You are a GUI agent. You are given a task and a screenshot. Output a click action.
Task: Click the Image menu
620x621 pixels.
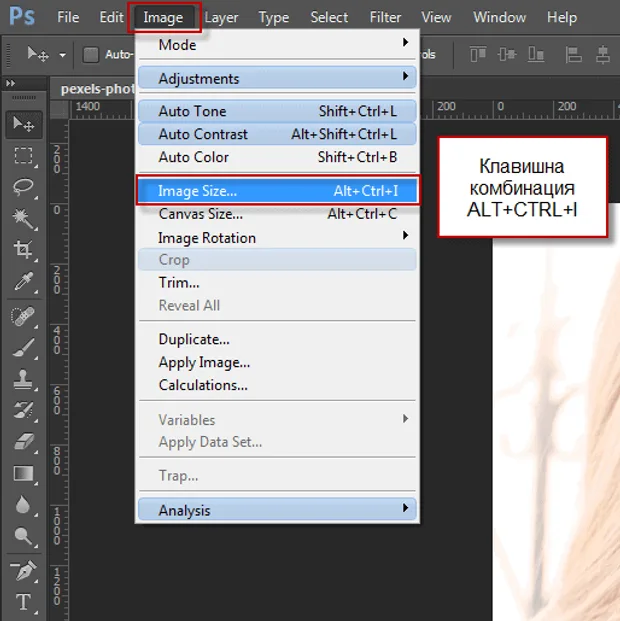(163, 18)
